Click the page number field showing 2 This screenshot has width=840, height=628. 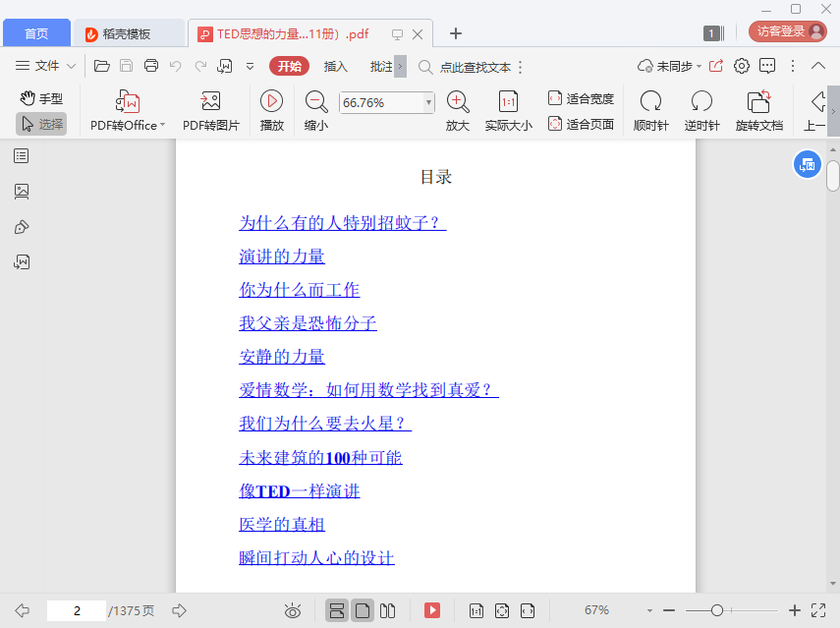point(77,610)
